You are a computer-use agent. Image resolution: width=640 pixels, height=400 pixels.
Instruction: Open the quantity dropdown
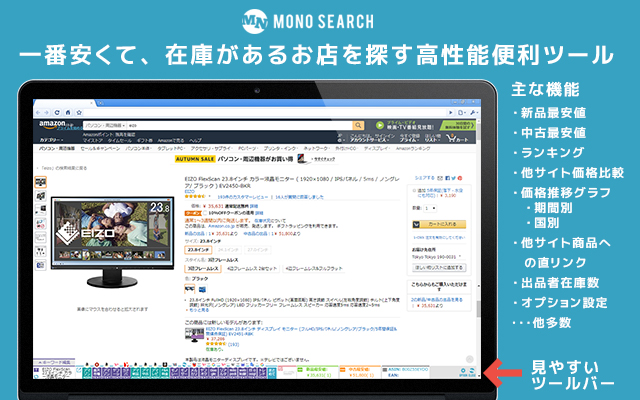pyautogui.click(x=430, y=208)
